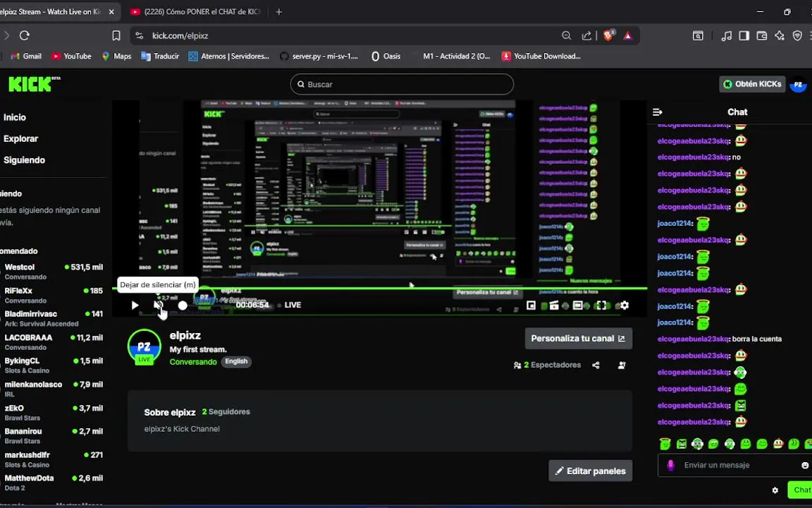Click the purple microphone icon in chat
The image size is (812, 508).
(x=670, y=465)
